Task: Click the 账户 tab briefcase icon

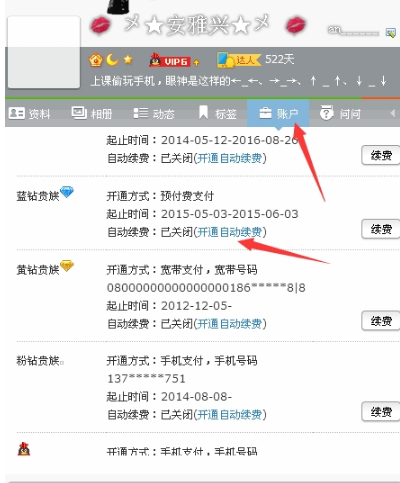Action: [265, 113]
